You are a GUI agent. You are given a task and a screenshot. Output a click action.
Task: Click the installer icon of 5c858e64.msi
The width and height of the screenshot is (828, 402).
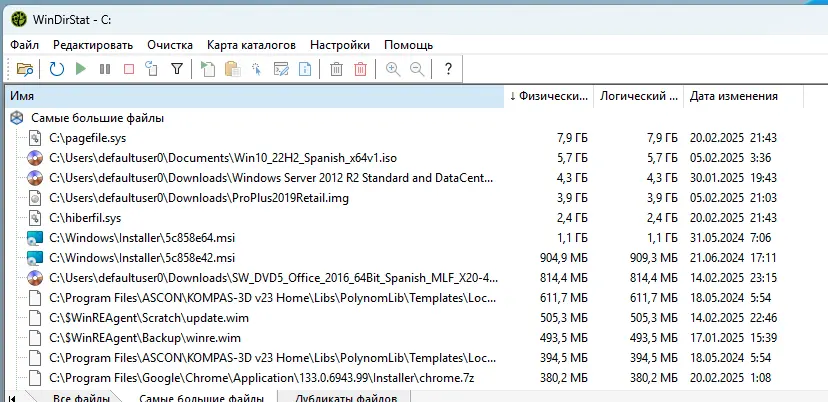tap(35, 238)
